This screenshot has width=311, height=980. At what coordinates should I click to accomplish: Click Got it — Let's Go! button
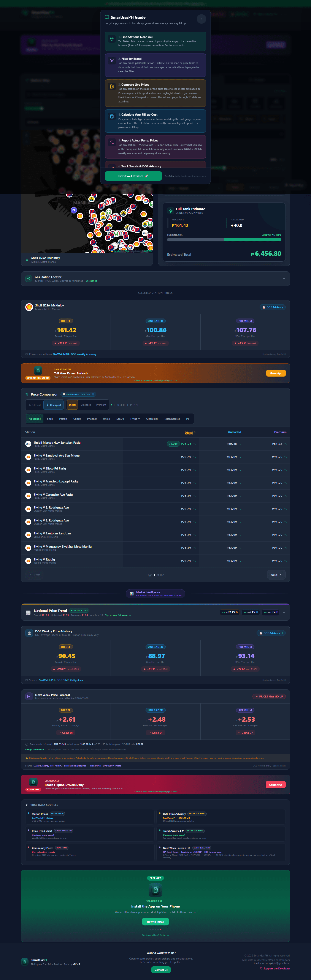[x=133, y=176]
